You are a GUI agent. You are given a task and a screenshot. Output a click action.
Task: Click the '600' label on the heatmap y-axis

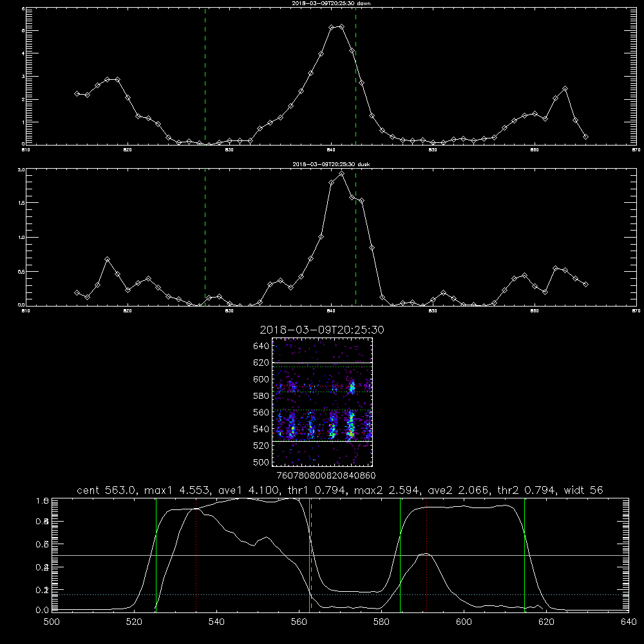pyautogui.click(x=261, y=379)
